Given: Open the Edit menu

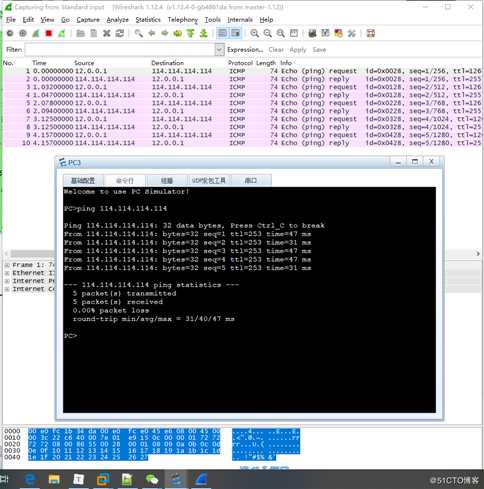Looking at the screenshot, I should point(28,20).
